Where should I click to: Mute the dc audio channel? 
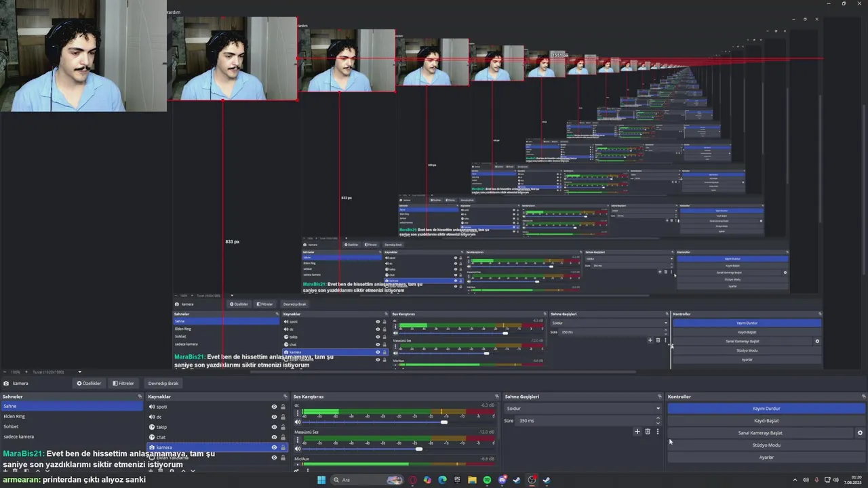[297, 422]
